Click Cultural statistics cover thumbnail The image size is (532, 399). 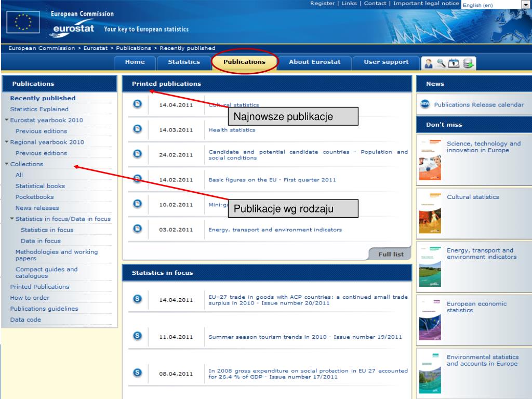pyautogui.click(x=430, y=212)
